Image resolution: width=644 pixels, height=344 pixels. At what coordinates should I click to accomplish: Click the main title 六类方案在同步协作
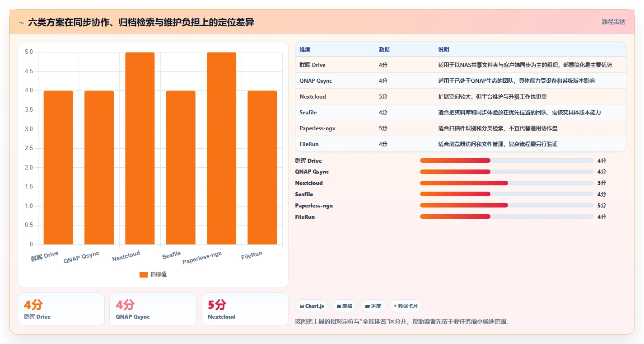click(141, 22)
